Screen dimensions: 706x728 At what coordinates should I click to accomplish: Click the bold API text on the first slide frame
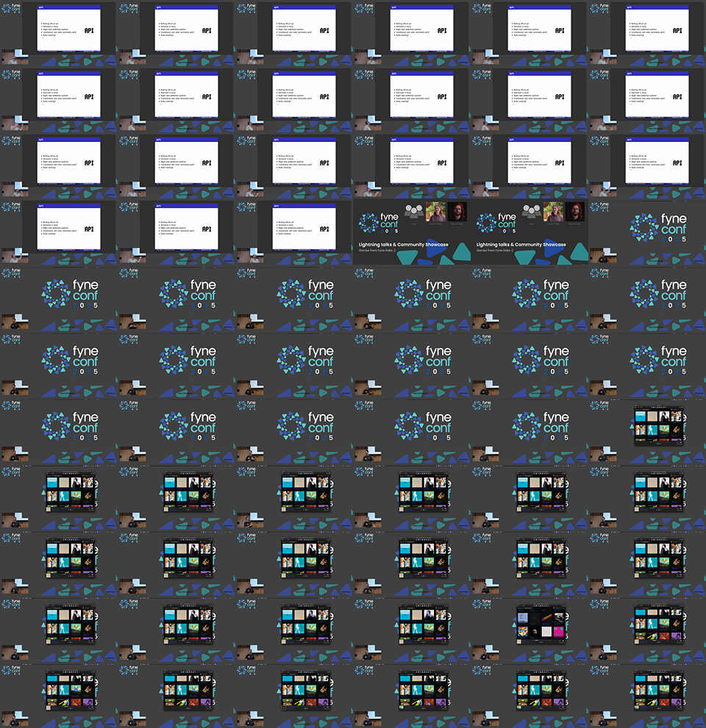coord(90,31)
